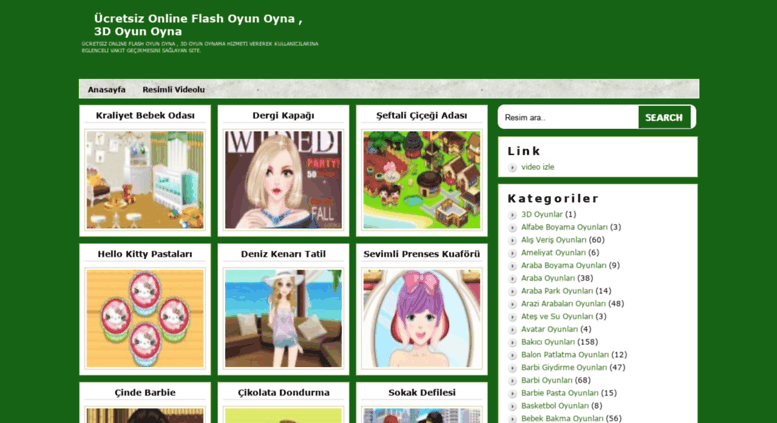
Task: Click the Şeftali Çiçeği Adası title
Action: click(x=422, y=115)
